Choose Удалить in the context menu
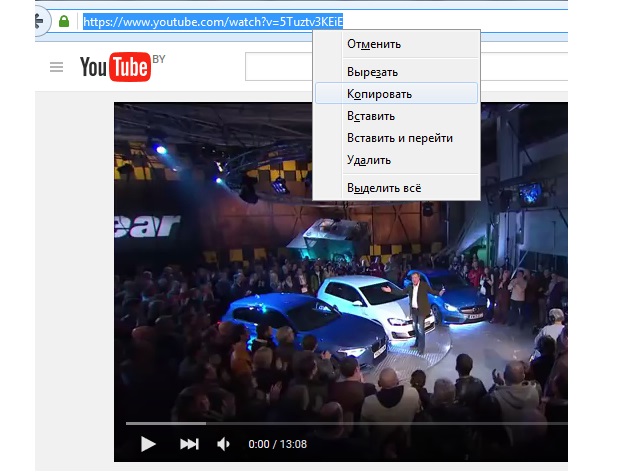Screen dimensions: 642x472 click(396, 160)
